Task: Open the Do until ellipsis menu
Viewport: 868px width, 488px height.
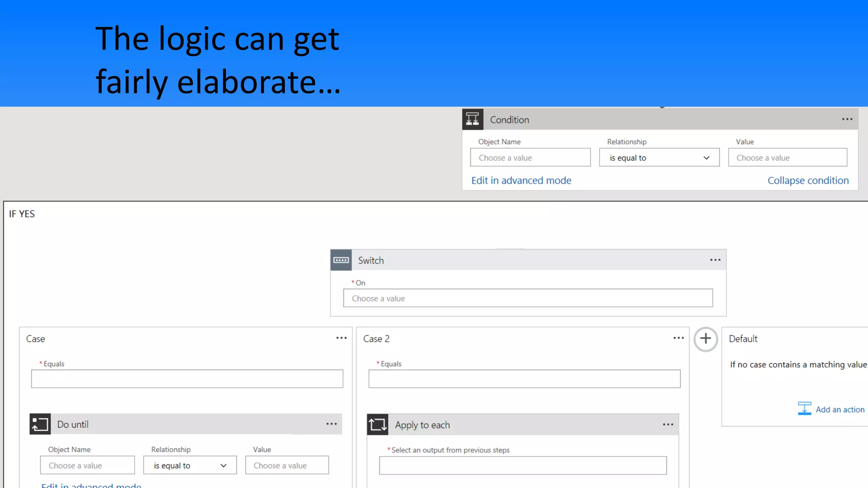Action: click(331, 424)
